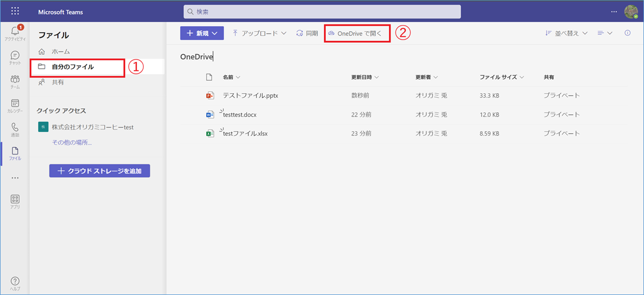This screenshot has width=644, height=295.
Task: Click OneDrive で開く
Action: (x=354, y=33)
